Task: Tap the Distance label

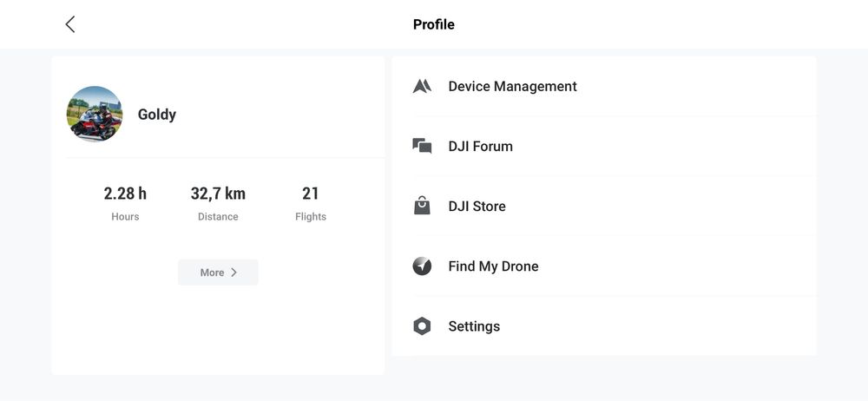Action: 218,217
